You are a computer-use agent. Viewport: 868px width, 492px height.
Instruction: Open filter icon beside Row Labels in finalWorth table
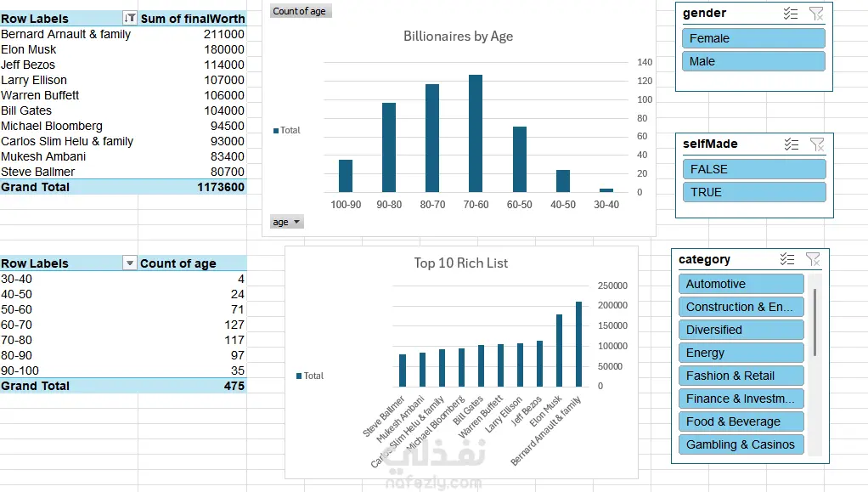click(x=130, y=19)
